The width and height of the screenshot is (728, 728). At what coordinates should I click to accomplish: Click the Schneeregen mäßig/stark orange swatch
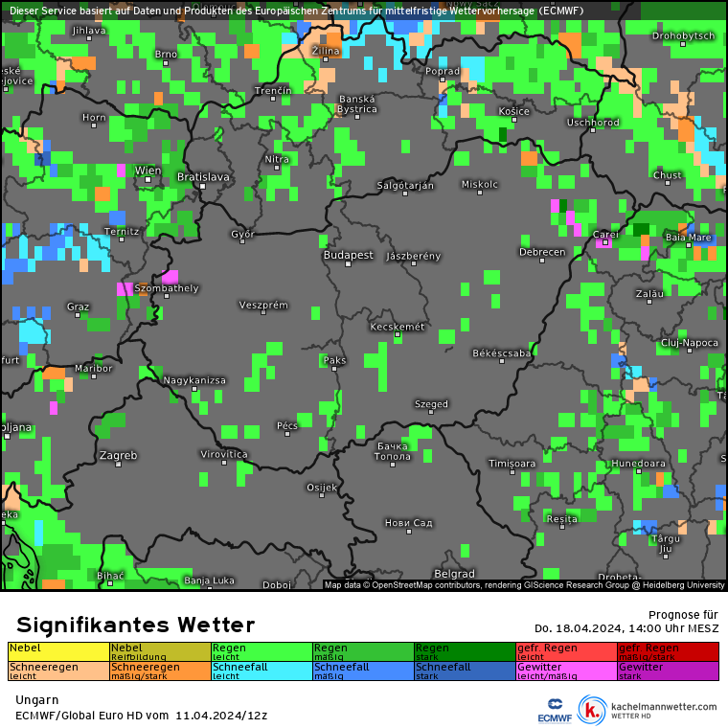[160, 671]
